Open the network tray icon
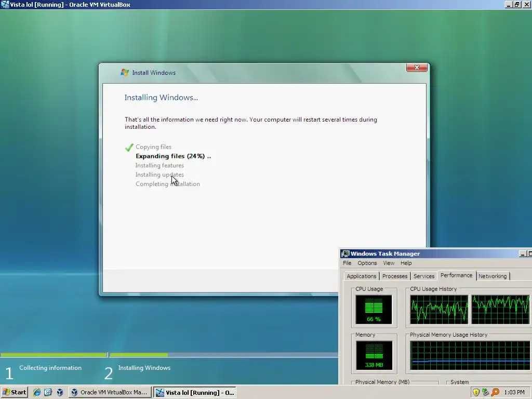Screen dimensions: 532x399 486,392
